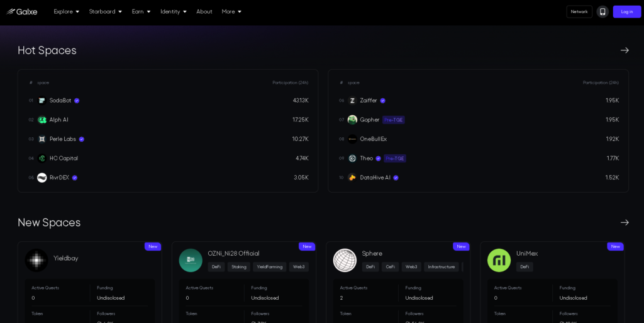
Task: Open RvrDEX space
Action: point(59,178)
